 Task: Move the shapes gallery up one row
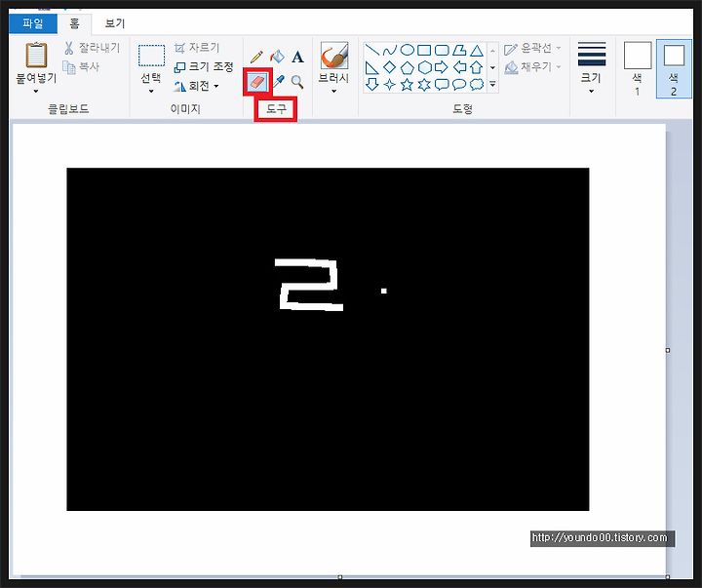pos(492,51)
